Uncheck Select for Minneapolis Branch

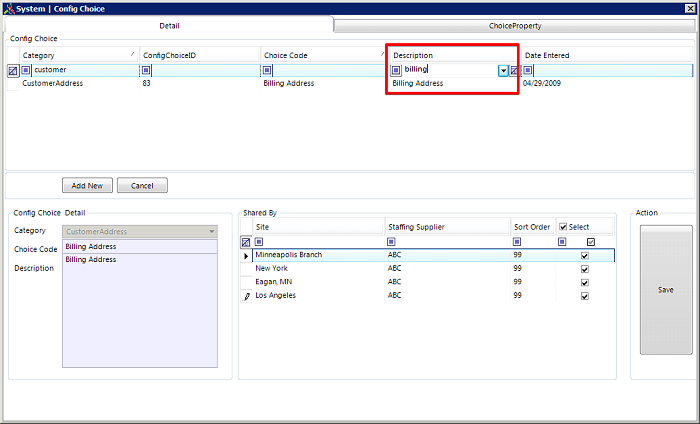(x=585, y=256)
